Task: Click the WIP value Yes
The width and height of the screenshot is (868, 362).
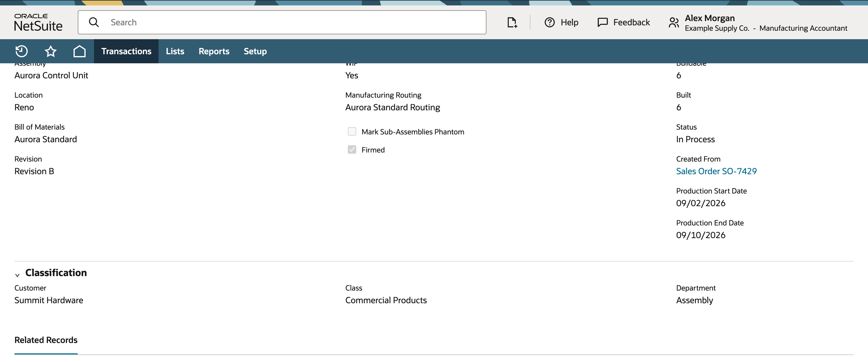Action: pyautogui.click(x=351, y=75)
